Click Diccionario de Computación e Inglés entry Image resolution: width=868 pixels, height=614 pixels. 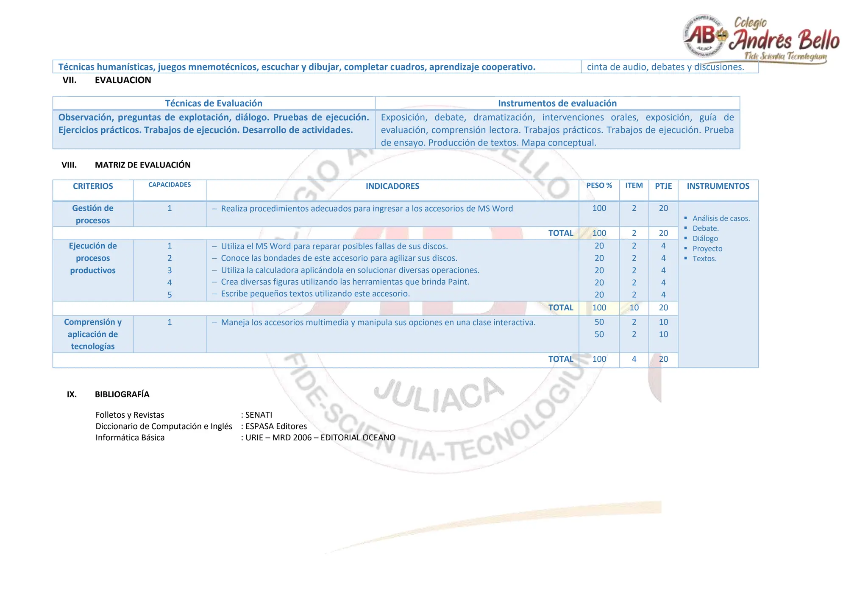tap(164, 426)
